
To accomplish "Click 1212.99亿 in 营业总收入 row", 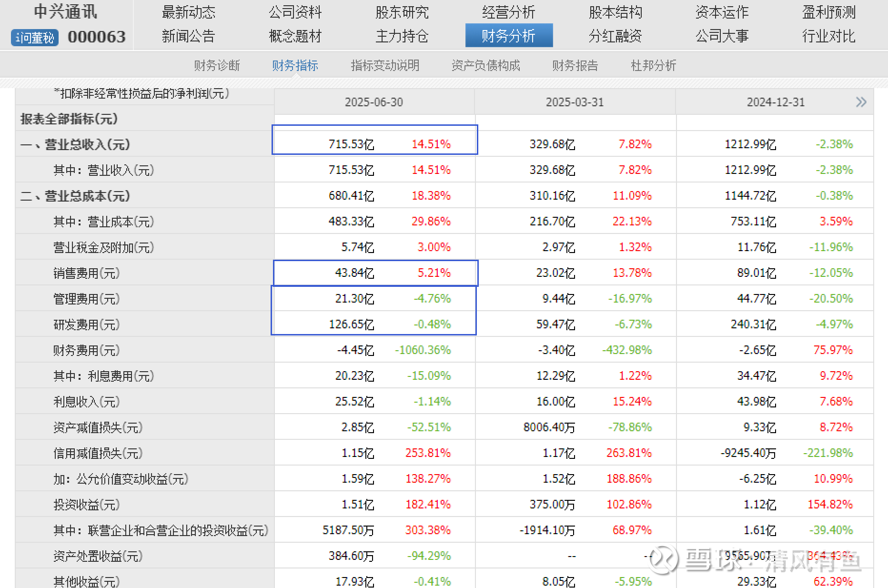I will pyautogui.click(x=750, y=144).
